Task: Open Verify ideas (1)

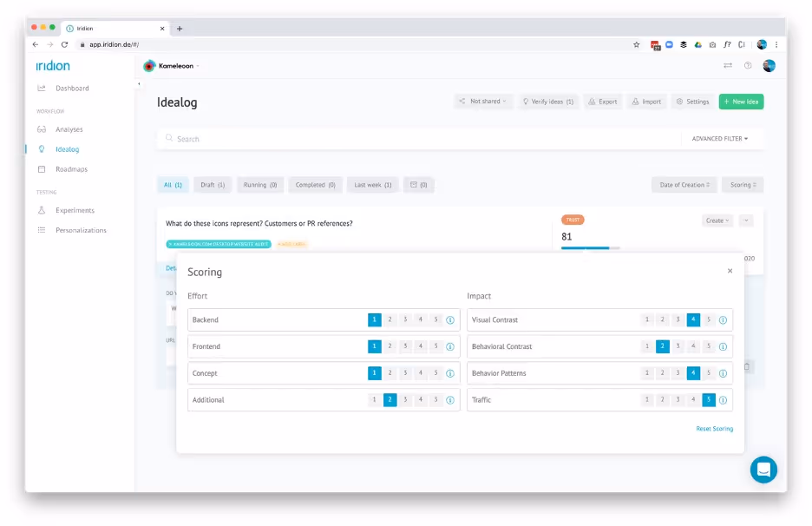Action: pyautogui.click(x=548, y=102)
